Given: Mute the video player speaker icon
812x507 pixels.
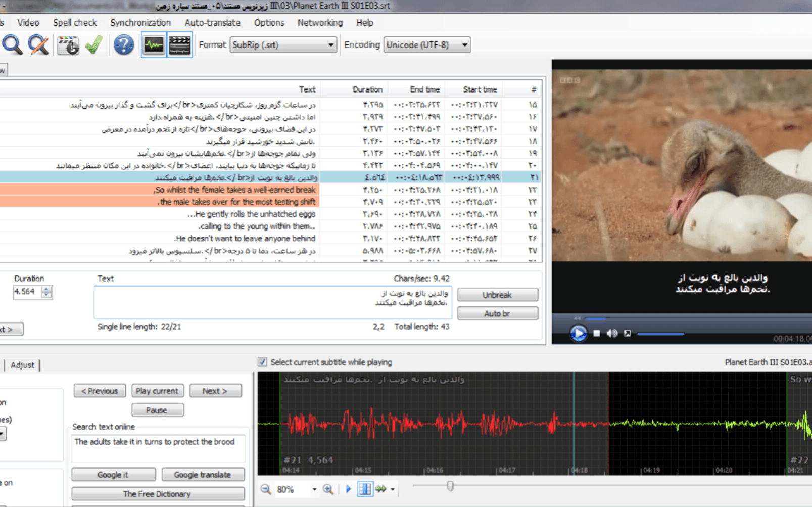Looking at the screenshot, I should click(612, 334).
